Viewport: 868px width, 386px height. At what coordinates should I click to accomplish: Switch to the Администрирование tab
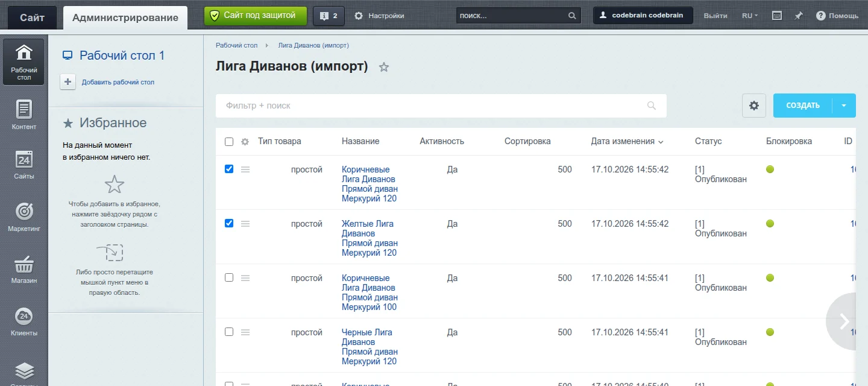click(x=125, y=17)
